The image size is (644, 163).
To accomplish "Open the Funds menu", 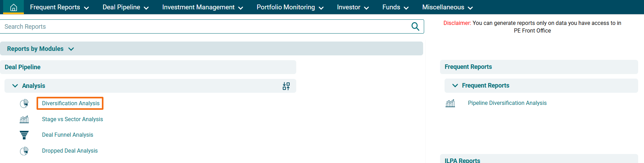I will coord(395,7).
